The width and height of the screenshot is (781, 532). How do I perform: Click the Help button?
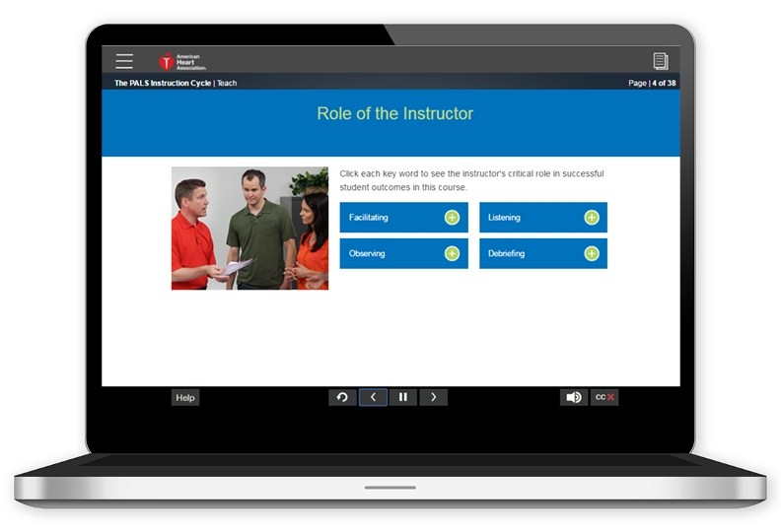point(185,397)
